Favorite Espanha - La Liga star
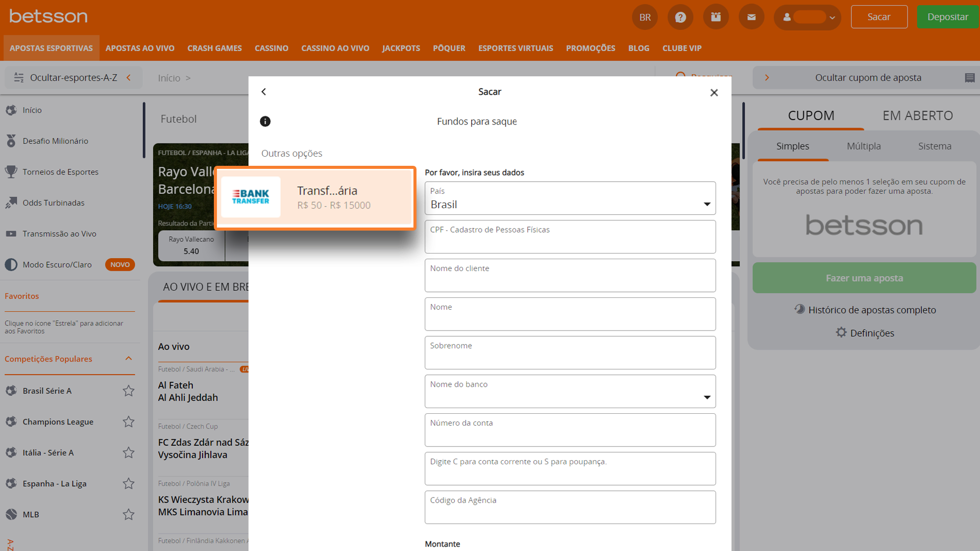Image resolution: width=980 pixels, height=551 pixels. tap(129, 484)
